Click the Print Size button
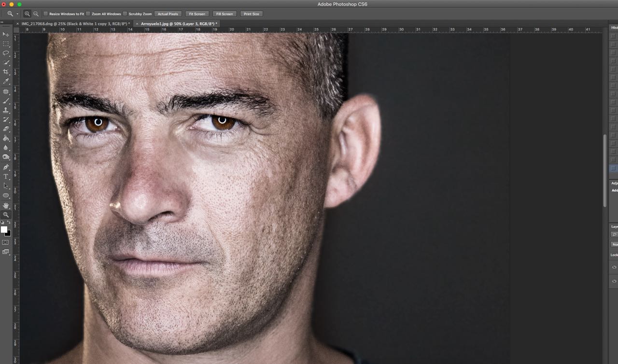 click(252, 14)
